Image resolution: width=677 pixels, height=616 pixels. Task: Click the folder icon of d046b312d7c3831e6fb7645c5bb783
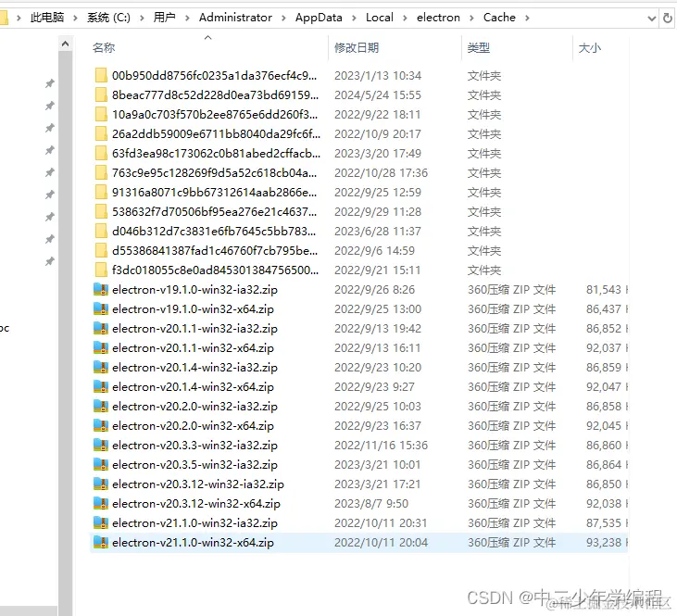click(x=101, y=231)
